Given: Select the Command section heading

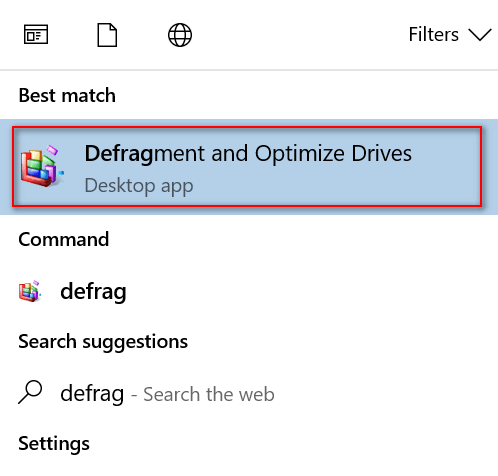Looking at the screenshot, I should coord(64,239).
